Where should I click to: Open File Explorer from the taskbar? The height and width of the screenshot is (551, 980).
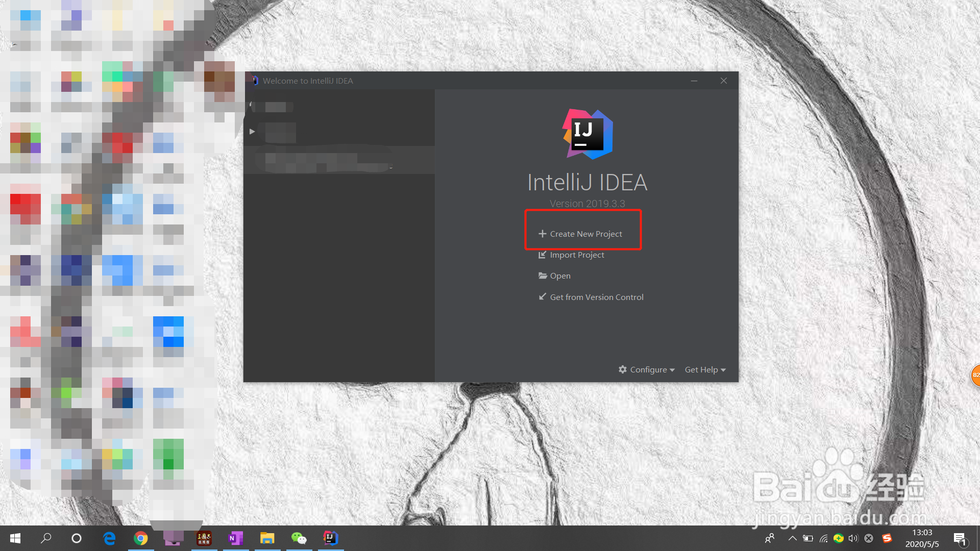click(x=267, y=538)
